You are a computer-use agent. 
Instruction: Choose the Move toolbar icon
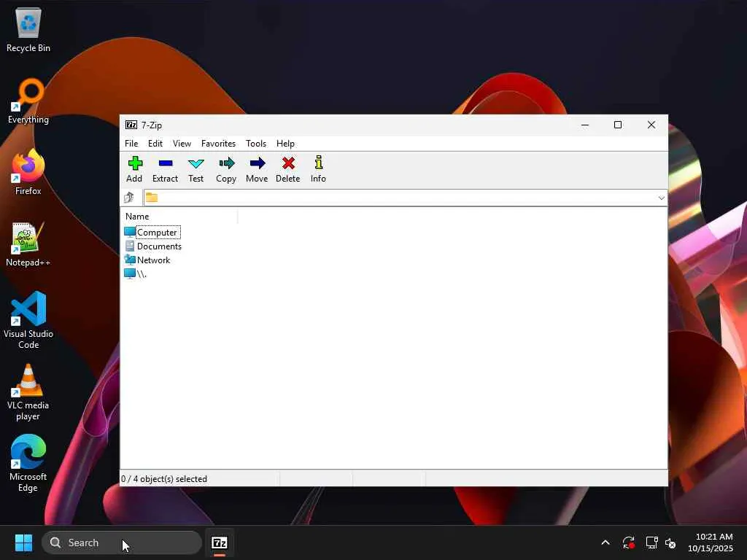(x=258, y=163)
